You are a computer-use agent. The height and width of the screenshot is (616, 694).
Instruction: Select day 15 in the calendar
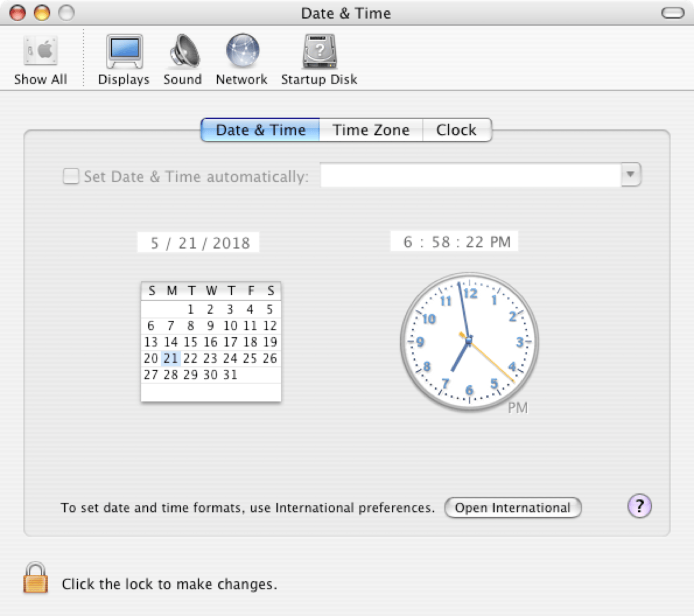click(x=191, y=342)
